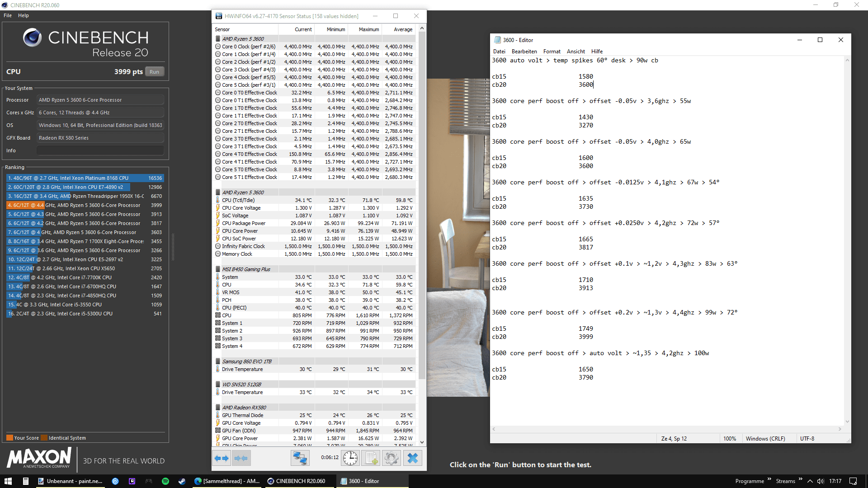This screenshot has width=868, height=488.
Task: Expand hidden system tray icons chevron
Action: pyautogui.click(x=810, y=481)
